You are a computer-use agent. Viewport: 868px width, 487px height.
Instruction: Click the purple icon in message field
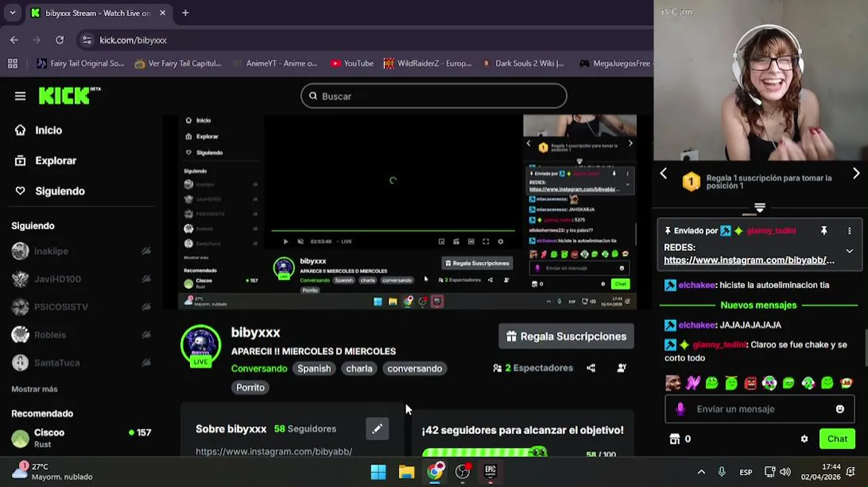[x=680, y=409]
